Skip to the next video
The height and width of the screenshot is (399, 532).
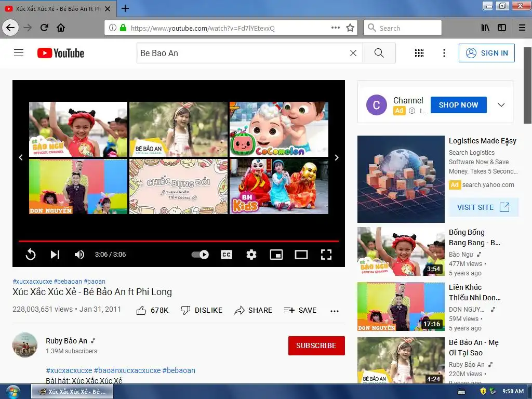[x=55, y=255]
